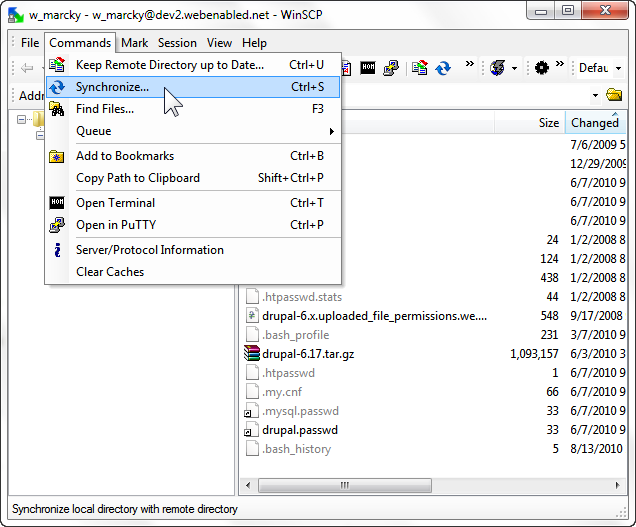636x527 pixels.
Task: Choose Open in PuTTY menu entry
Action: point(193,225)
